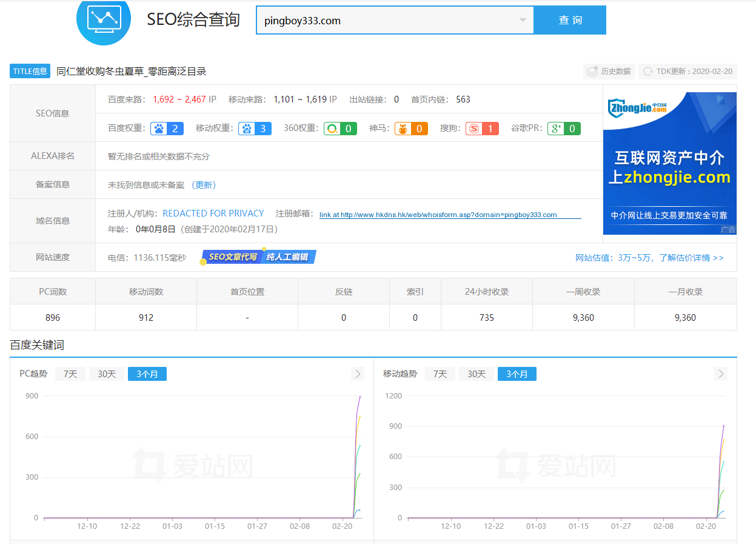Click the (更新) link in 备案信息

pyautogui.click(x=204, y=185)
